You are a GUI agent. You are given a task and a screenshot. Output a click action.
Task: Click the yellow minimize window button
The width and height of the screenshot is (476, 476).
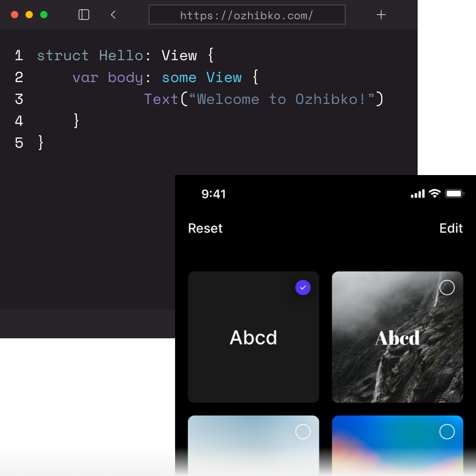(x=29, y=15)
